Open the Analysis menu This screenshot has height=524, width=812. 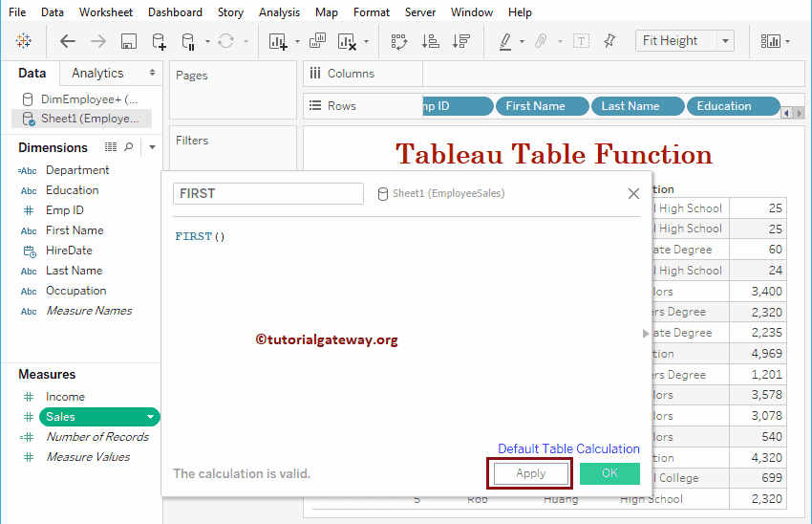279,12
